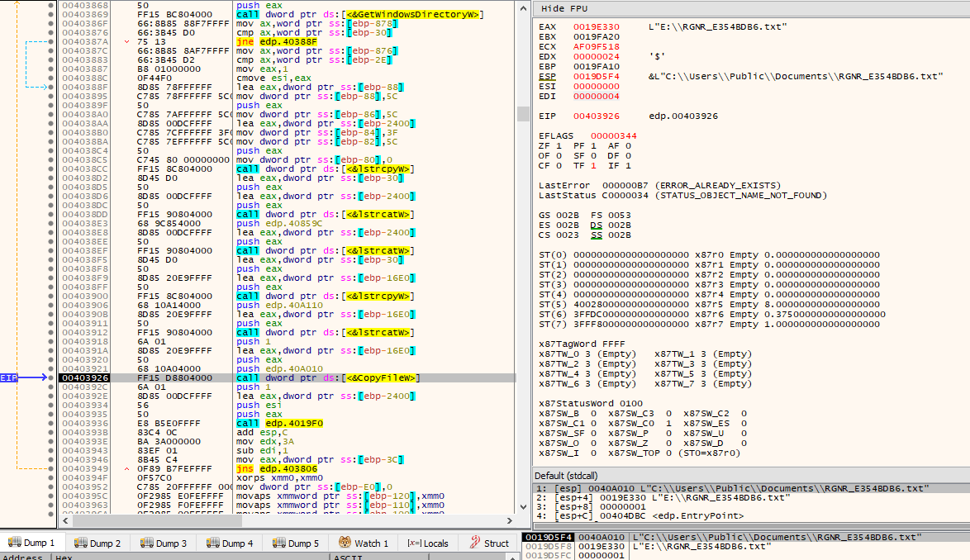970x560 pixels.
Task: Select the EAX register value 0019E330
Action: coord(596,27)
